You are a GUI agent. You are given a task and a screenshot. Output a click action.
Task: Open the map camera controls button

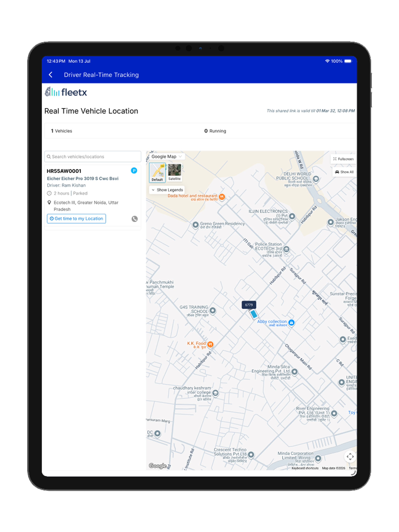pyautogui.click(x=350, y=456)
